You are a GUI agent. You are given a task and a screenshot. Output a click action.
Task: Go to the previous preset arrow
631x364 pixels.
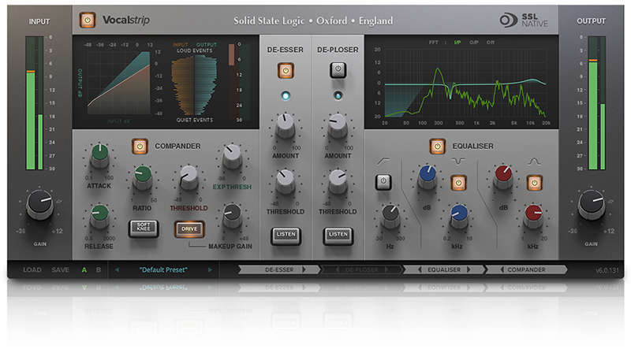117,269
